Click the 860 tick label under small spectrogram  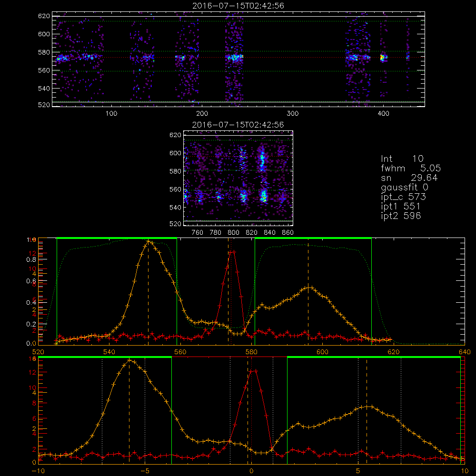coord(288,233)
